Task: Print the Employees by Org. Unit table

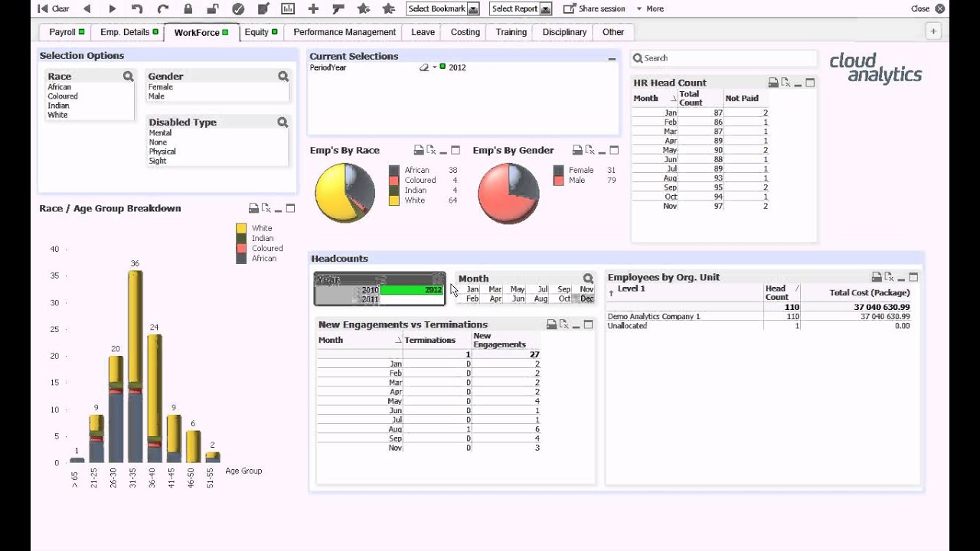Action: click(877, 277)
